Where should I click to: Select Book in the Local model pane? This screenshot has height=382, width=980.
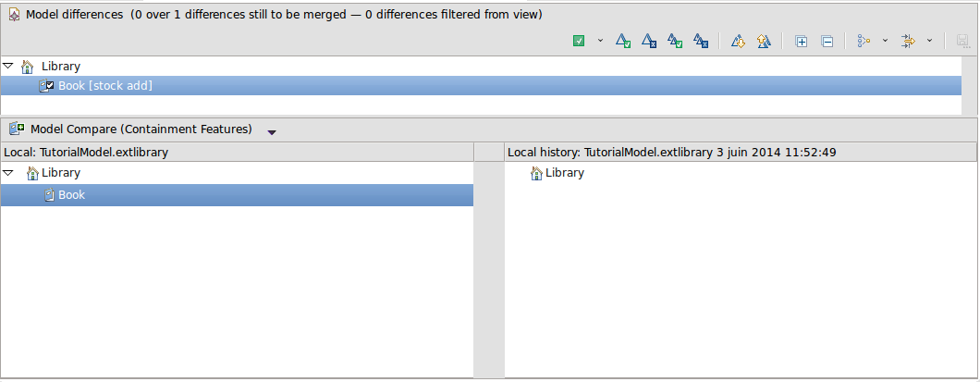click(71, 195)
